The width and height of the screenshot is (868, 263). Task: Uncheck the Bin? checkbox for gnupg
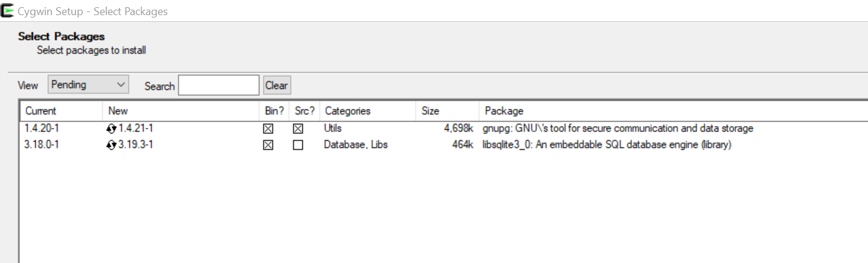pyautogui.click(x=269, y=129)
